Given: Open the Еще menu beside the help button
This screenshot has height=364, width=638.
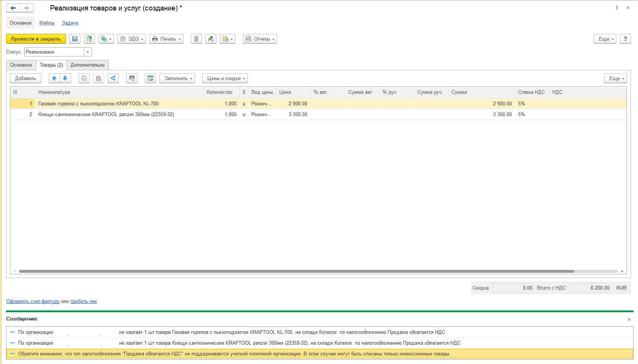Looking at the screenshot, I should (x=605, y=39).
